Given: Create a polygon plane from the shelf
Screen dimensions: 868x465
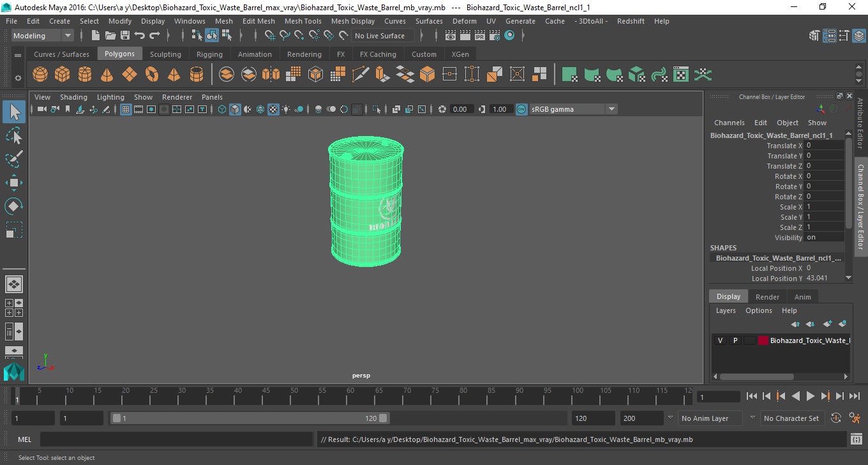Looking at the screenshot, I should point(130,75).
